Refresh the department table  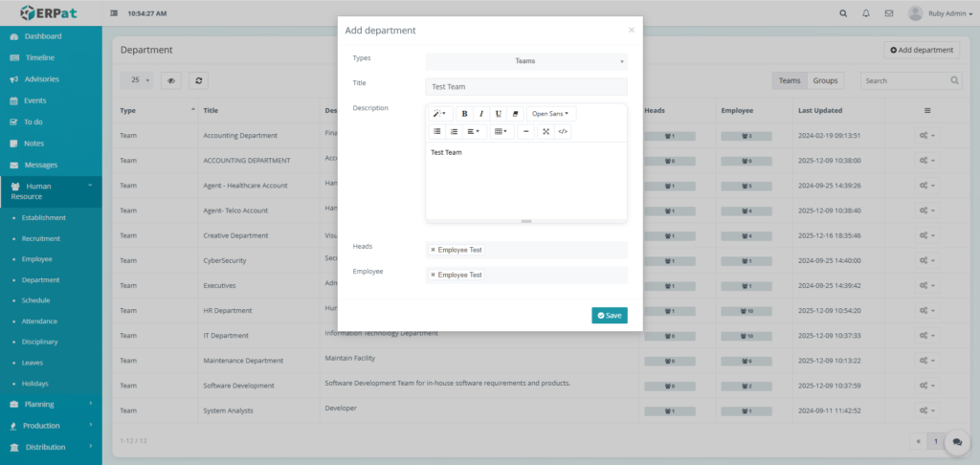pyautogui.click(x=199, y=80)
